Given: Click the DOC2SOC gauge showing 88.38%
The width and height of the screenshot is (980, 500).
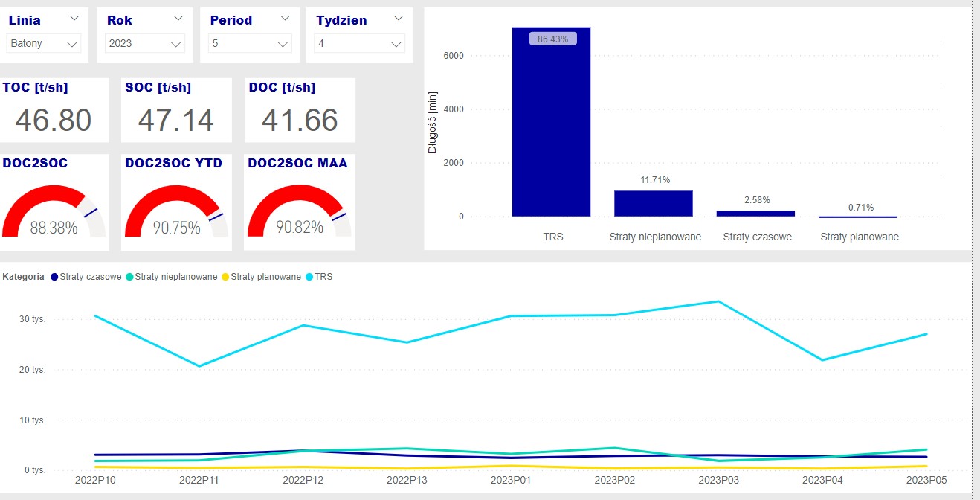Looking at the screenshot, I should (54, 212).
